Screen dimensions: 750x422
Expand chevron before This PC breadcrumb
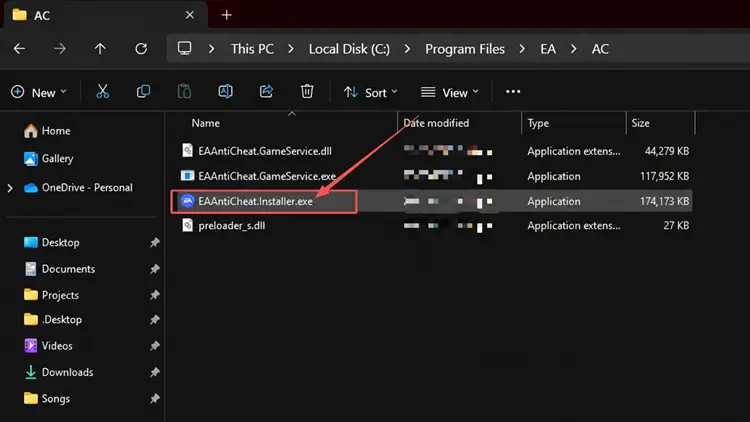(211, 49)
